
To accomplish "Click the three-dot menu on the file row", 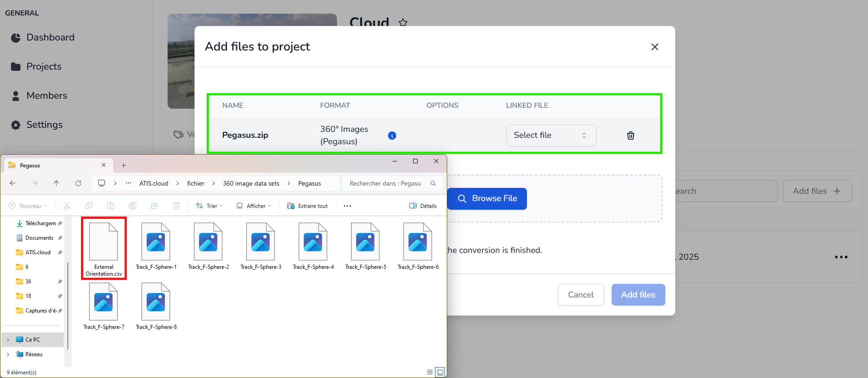I will click(841, 257).
